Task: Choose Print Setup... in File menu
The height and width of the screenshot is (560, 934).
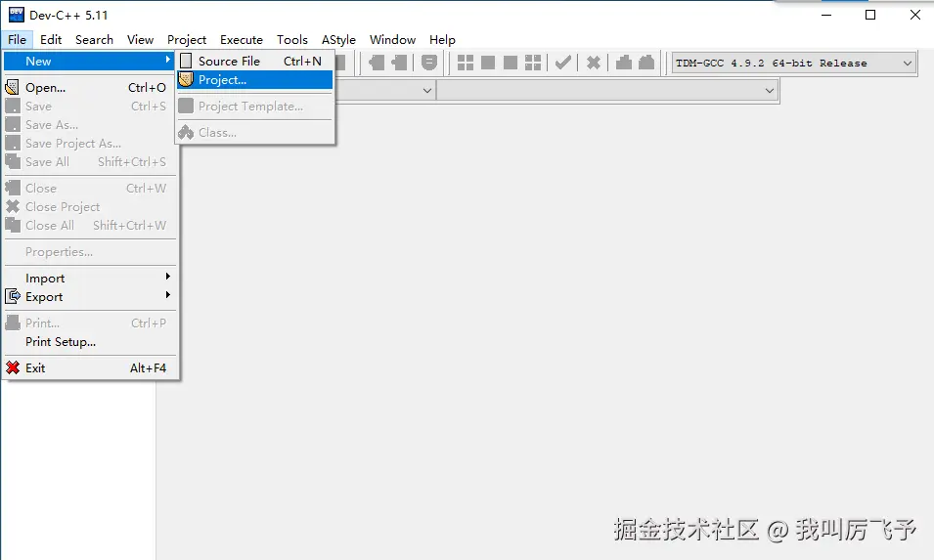Action: coord(89,342)
